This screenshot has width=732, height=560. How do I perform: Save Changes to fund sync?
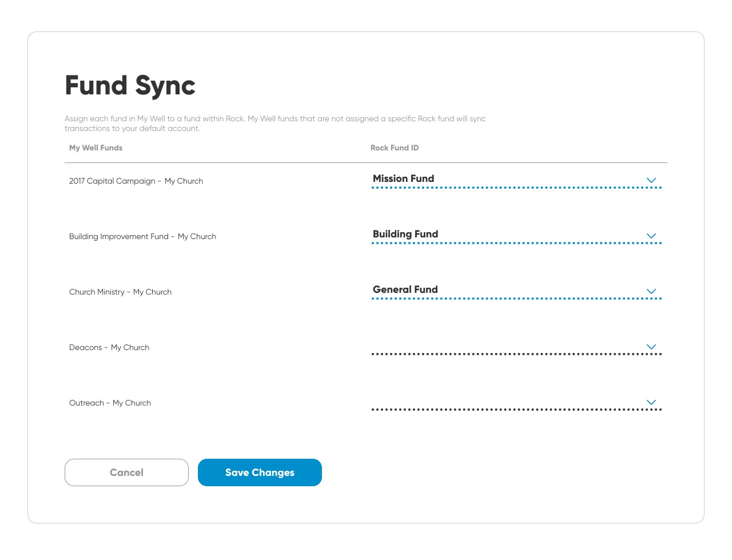point(260,472)
